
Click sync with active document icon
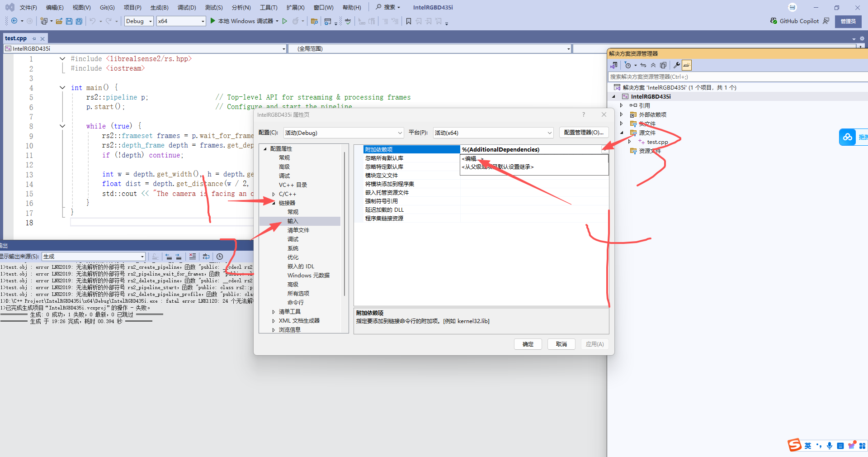click(643, 65)
